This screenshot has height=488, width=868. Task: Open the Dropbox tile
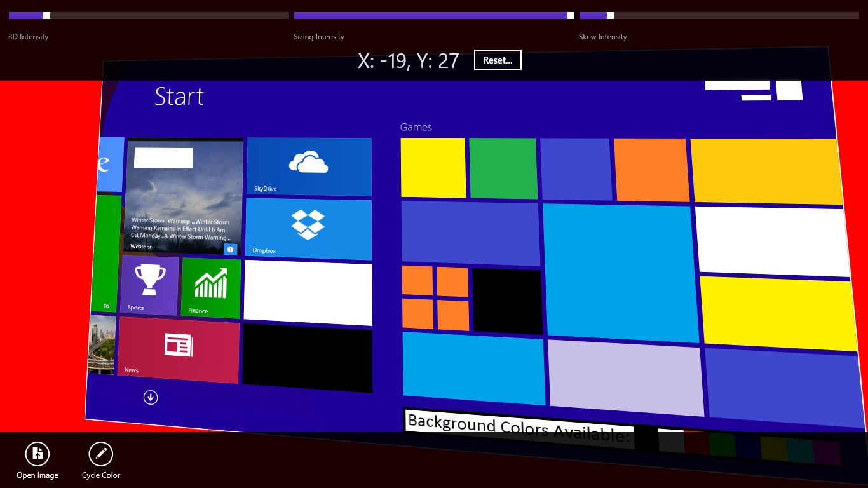308,228
